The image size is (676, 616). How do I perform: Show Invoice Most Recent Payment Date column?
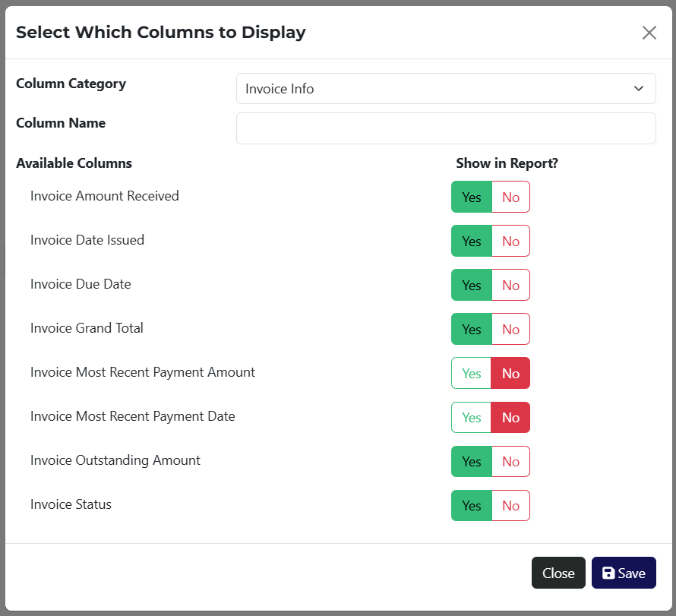tap(472, 418)
